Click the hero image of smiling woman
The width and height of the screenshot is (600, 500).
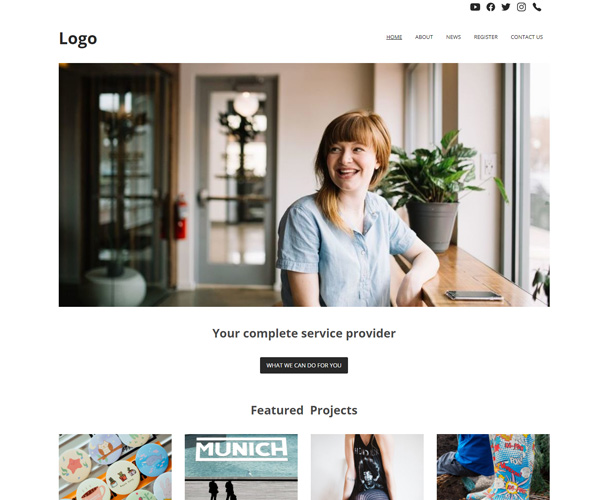[x=304, y=185]
